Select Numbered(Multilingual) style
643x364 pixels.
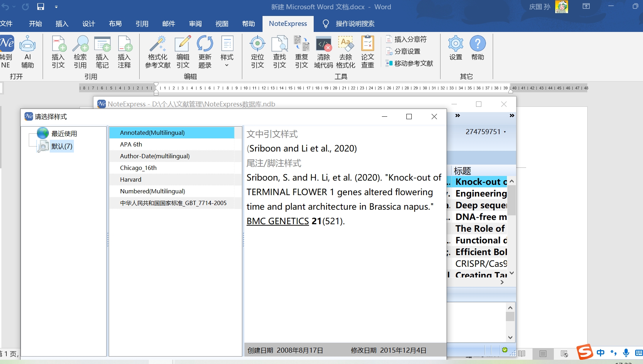point(172,191)
